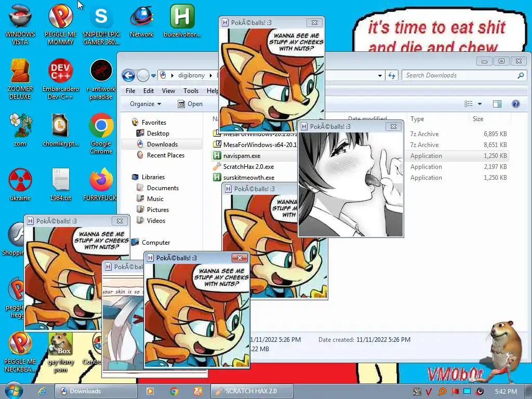The image size is (532, 399).
Task: Click the Search Downloads field
Action: coord(464,75)
